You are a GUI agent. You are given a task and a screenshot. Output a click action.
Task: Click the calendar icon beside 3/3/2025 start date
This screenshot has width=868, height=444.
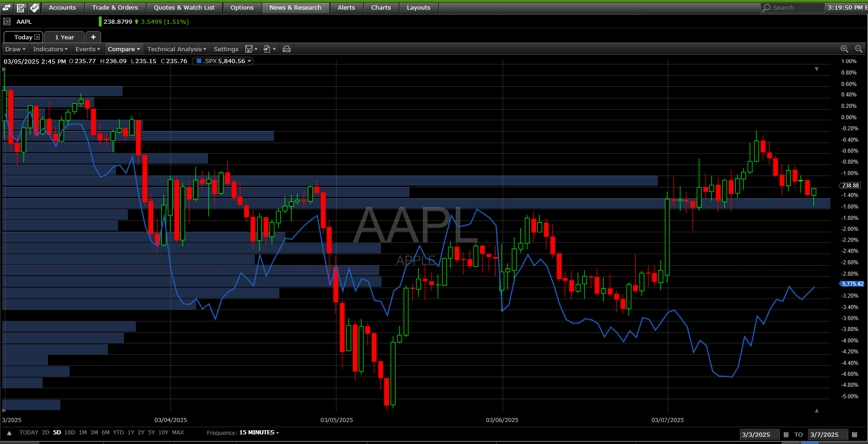coord(786,434)
